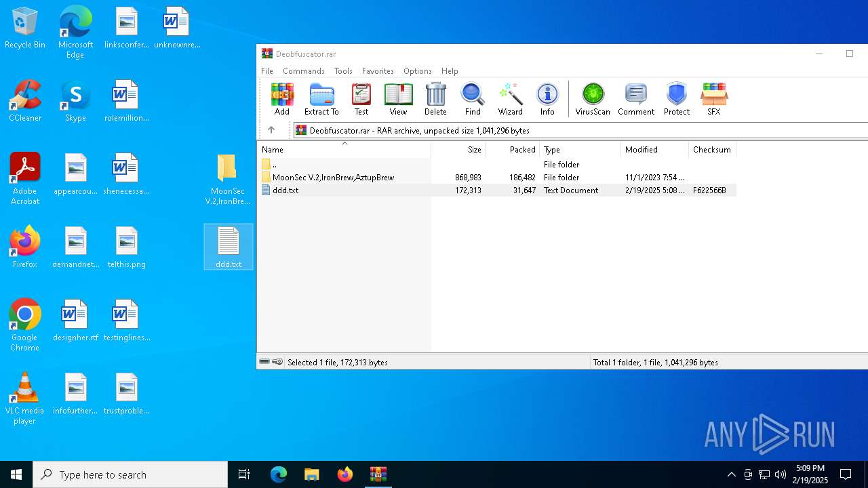Open File Explorer from taskbar
868x488 pixels.
point(311,474)
